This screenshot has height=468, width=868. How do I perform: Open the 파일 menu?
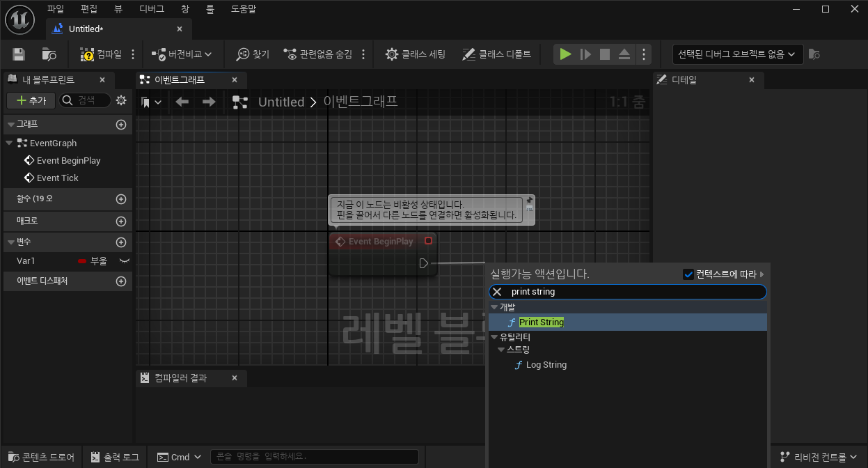point(55,9)
